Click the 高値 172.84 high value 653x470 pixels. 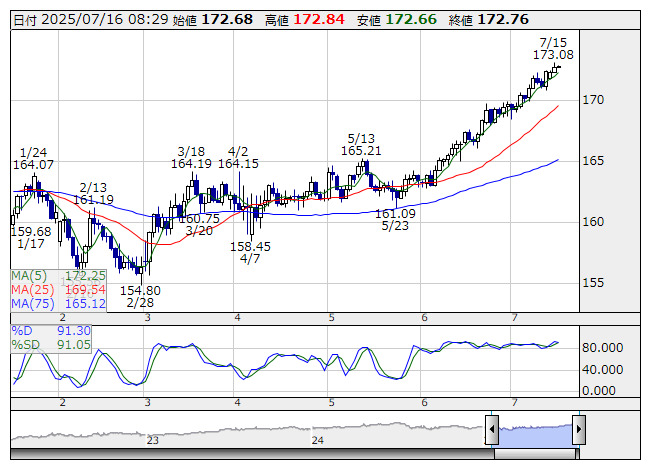pos(305,20)
